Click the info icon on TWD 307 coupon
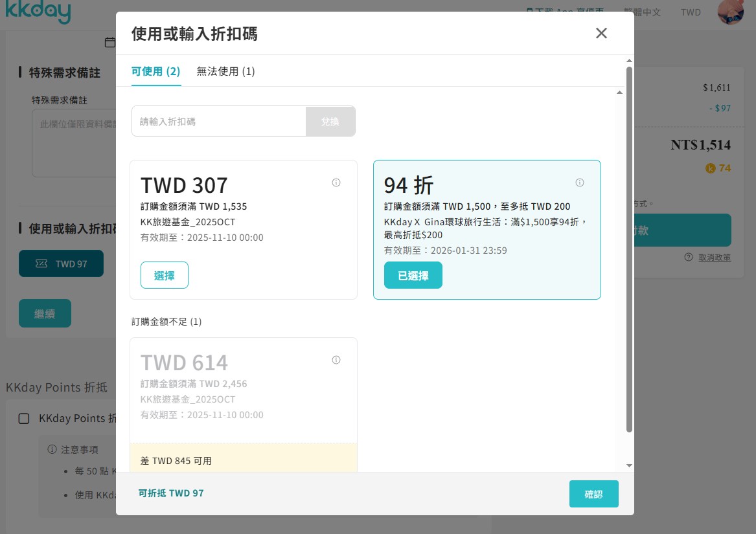 [336, 183]
